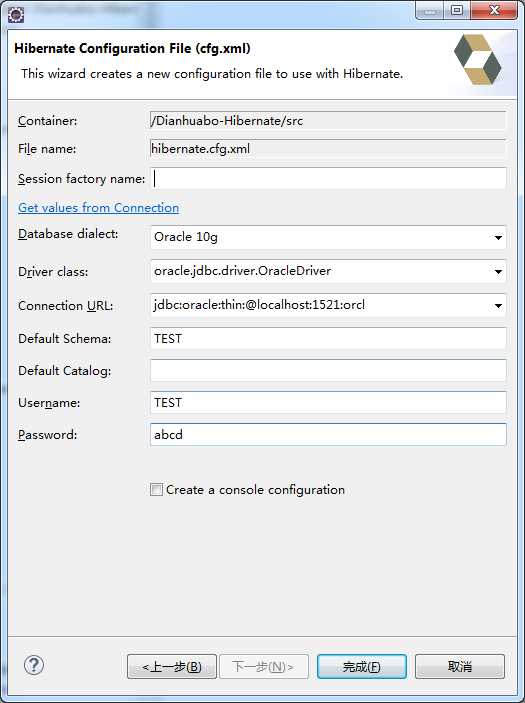
Task: Click Get values from Connection link
Action: click(x=98, y=208)
